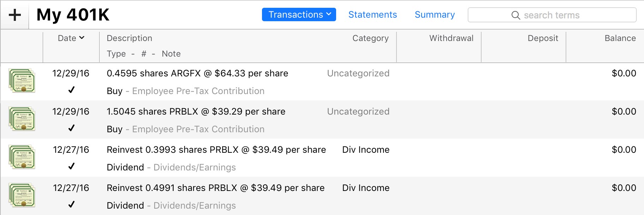Focus the search terms field

(x=565, y=15)
